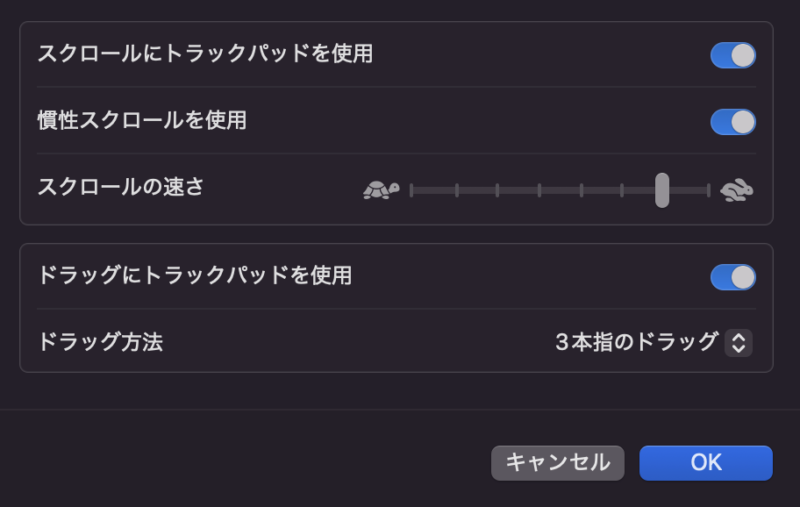Open the ドラッグ方法 popup showing 3本指のドラッグ
Screen dimensions: 800x507
click(654, 342)
